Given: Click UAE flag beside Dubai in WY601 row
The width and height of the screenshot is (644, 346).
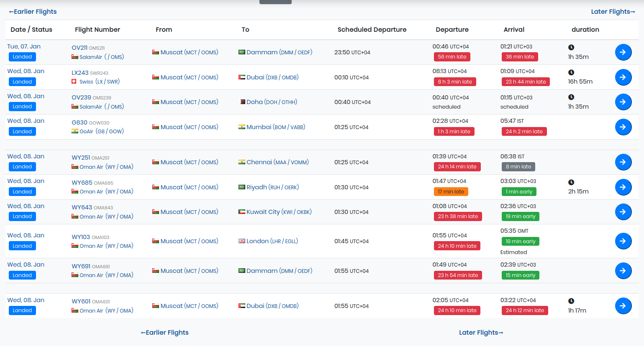Looking at the screenshot, I should (242, 306).
